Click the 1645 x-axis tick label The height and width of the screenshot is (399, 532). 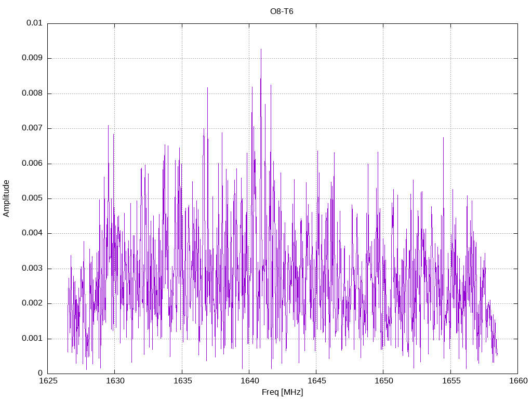pyautogui.click(x=316, y=381)
